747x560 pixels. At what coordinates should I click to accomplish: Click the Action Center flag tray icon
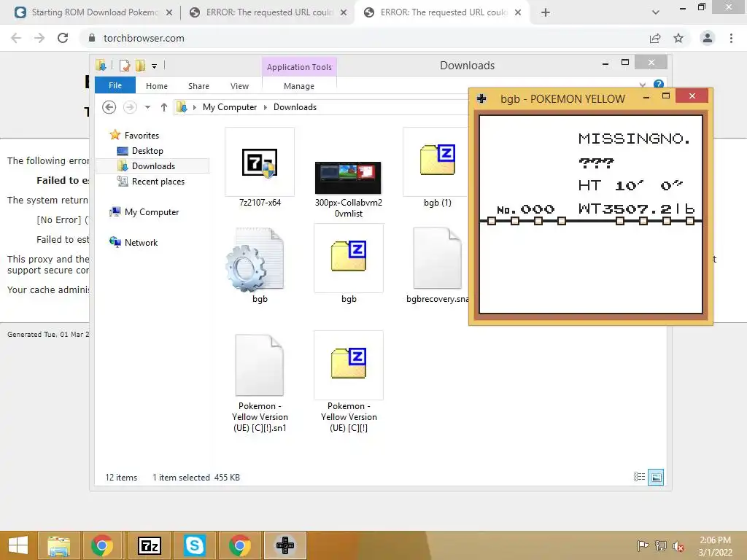pos(643,545)
